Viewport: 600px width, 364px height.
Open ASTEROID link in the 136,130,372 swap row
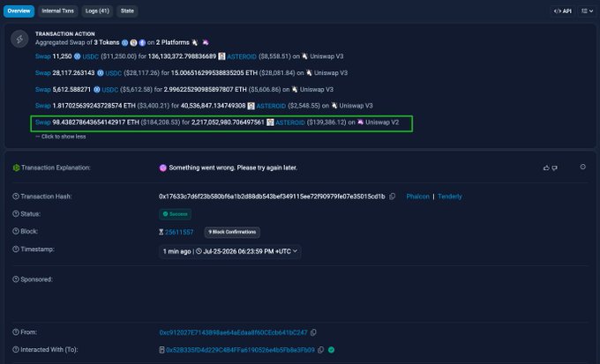click(x=242, y=56)
